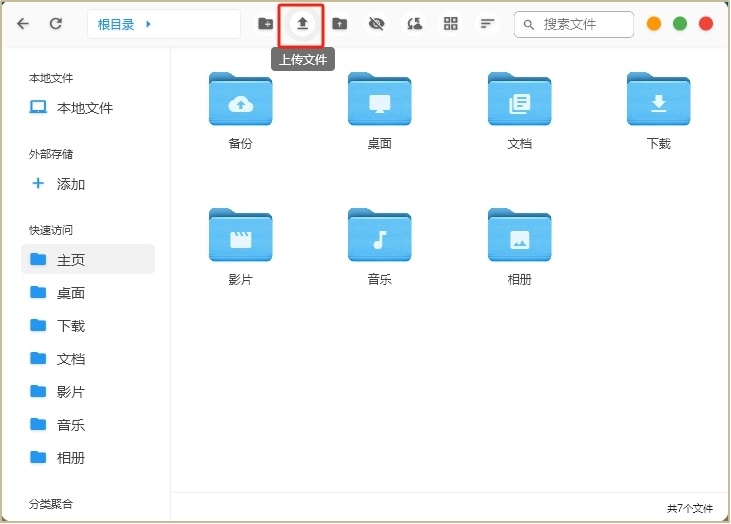Screen dimensions: 731x524
Task: Click the back arrow button
Action: (23, 23)
